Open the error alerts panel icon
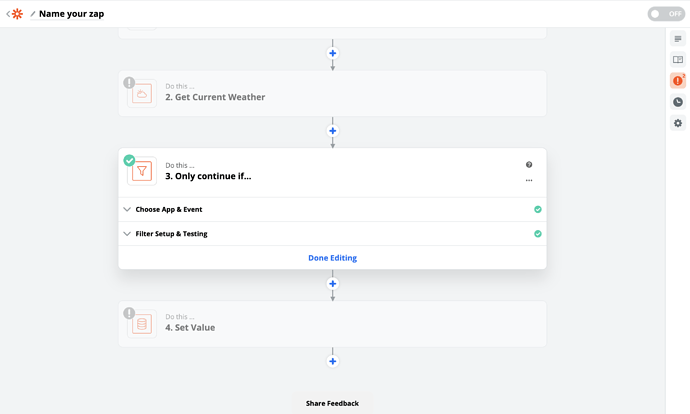This screenshot has width=690, height=414. point(678,81)
